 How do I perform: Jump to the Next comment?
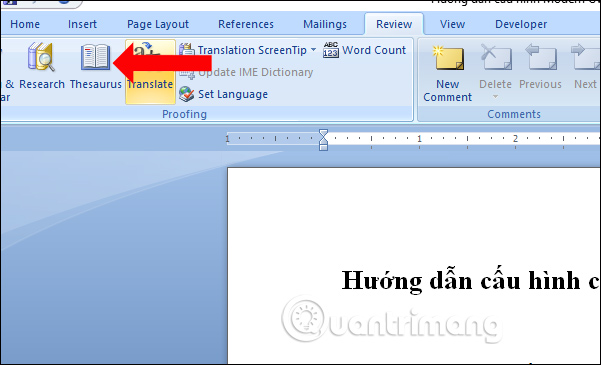[x=585, y=67]
